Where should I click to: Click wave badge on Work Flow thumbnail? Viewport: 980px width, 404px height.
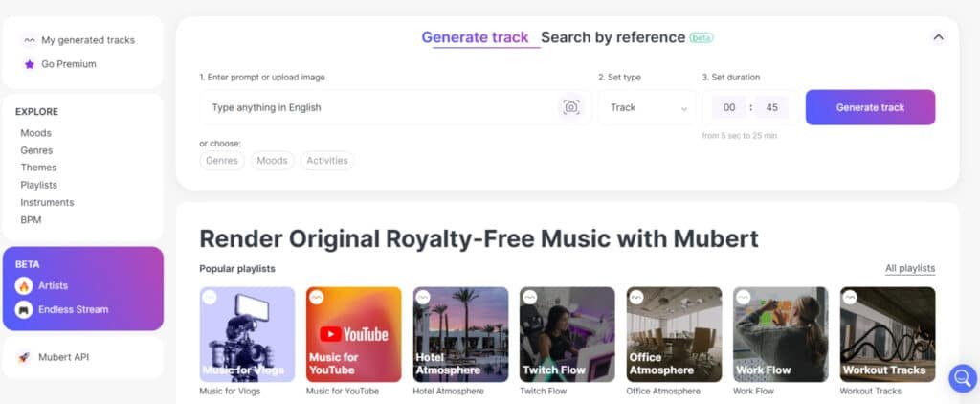[x=743, y=297]
